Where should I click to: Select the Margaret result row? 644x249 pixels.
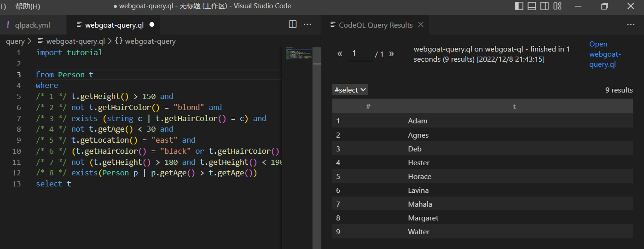click(x=482, y=218)
